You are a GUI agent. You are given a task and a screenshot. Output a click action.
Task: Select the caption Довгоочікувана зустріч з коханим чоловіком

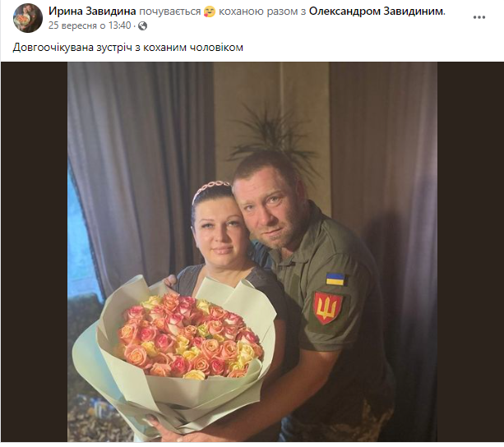[128, 48]
